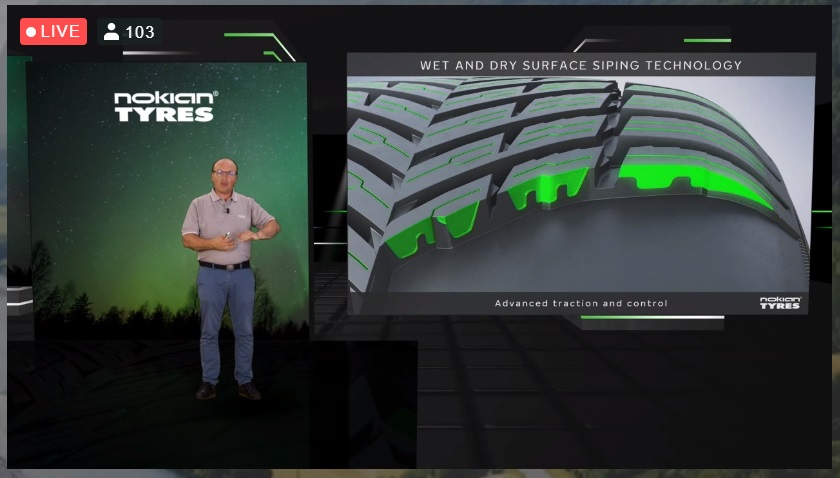The image size is (840, 478).
Task: Click the clicker in presenter's hands
Action: [x=229, y=236]
